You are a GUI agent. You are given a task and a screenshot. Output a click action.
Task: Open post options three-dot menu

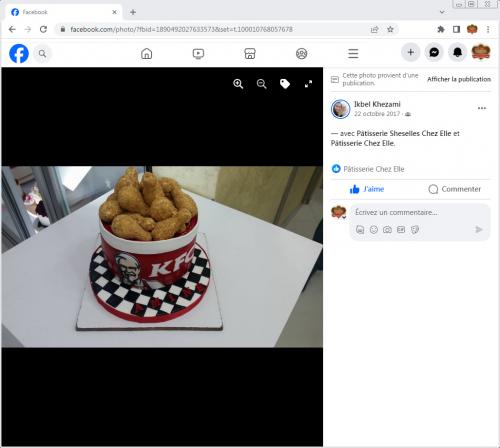pos(482,108)
